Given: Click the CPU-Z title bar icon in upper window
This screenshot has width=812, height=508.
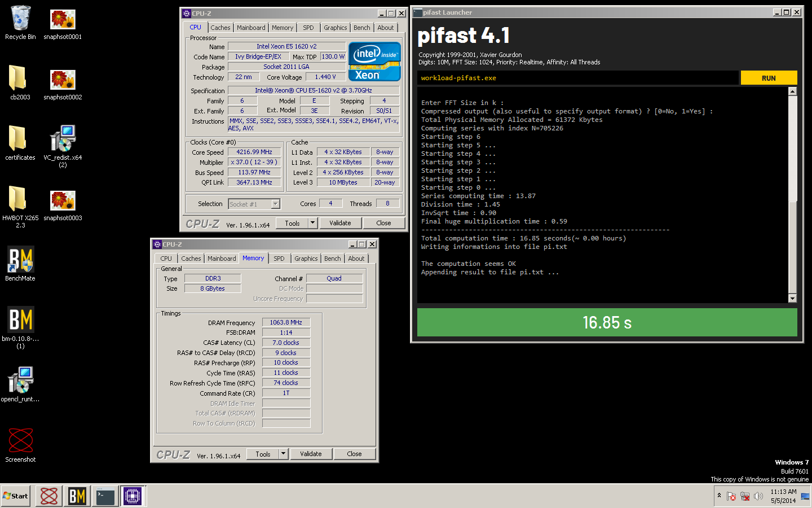Looking at the screenshot, I should 187,14.
